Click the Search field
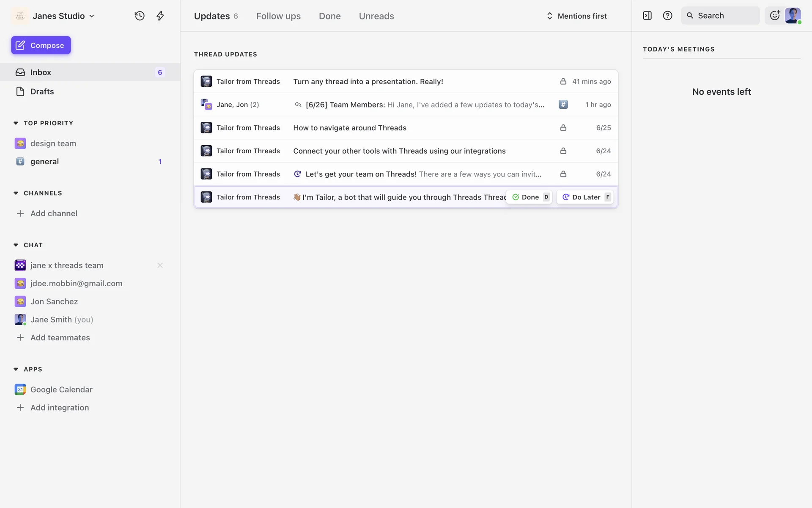 point(720,16)
